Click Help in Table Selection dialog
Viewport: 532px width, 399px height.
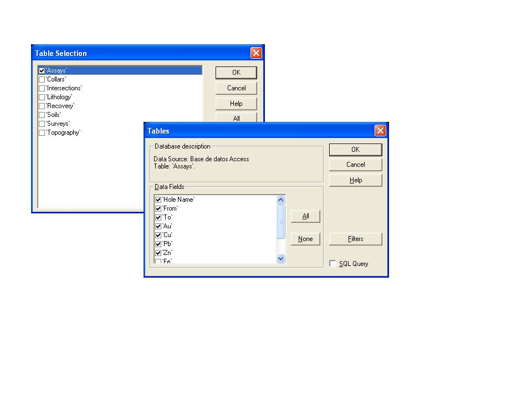coord(236,104)
